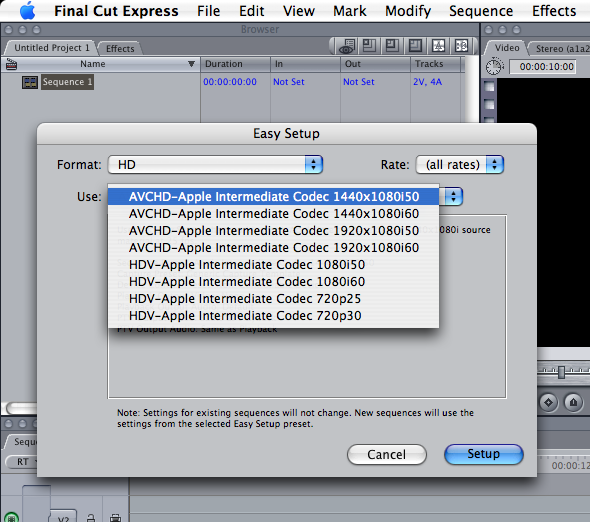Toggle green track visibility button
This screenshot has height=522, width=590.
pyautogui.click(x=12, y=517)
